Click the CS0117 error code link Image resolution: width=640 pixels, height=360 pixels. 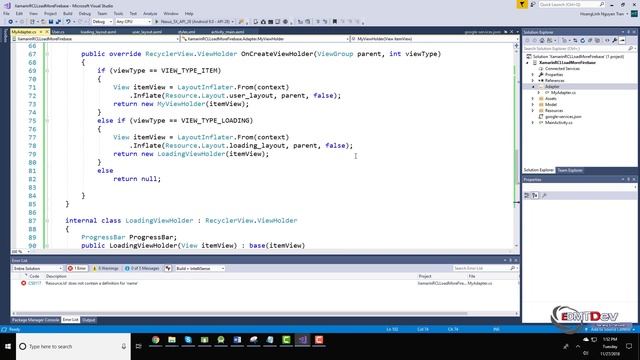tap(35, 283)
